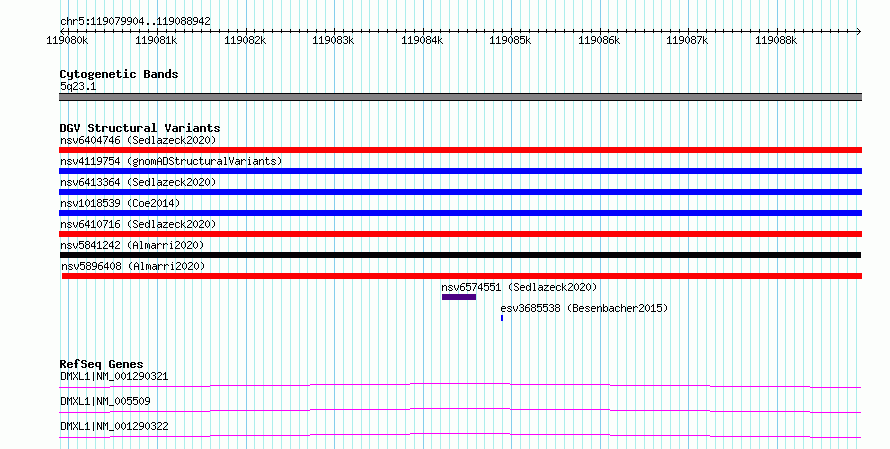Click the nsv6410716 (Sedlazeck2020) label
This screenshot has height=449, width=890.
click(x=138, y=224)
